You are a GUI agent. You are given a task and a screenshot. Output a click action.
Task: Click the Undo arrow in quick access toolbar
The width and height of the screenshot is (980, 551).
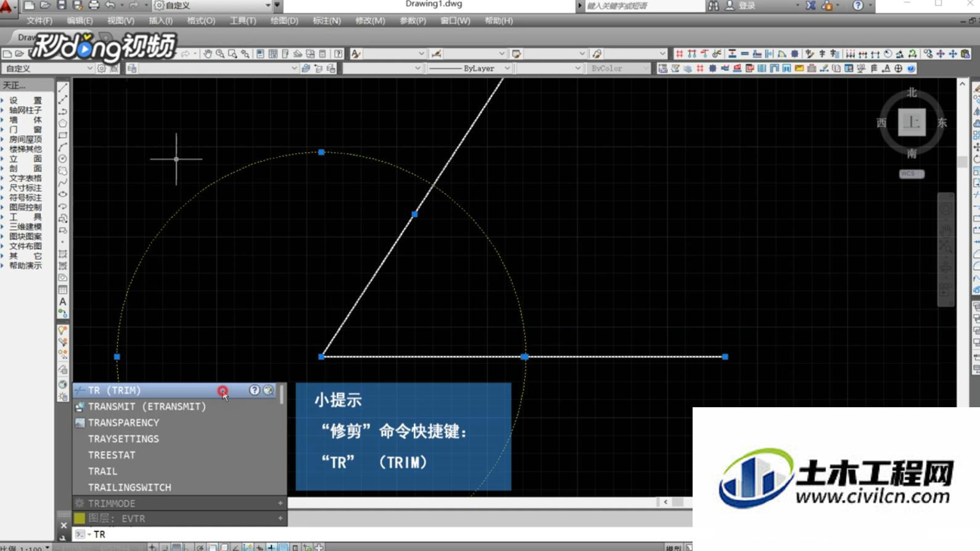(110, 5)
